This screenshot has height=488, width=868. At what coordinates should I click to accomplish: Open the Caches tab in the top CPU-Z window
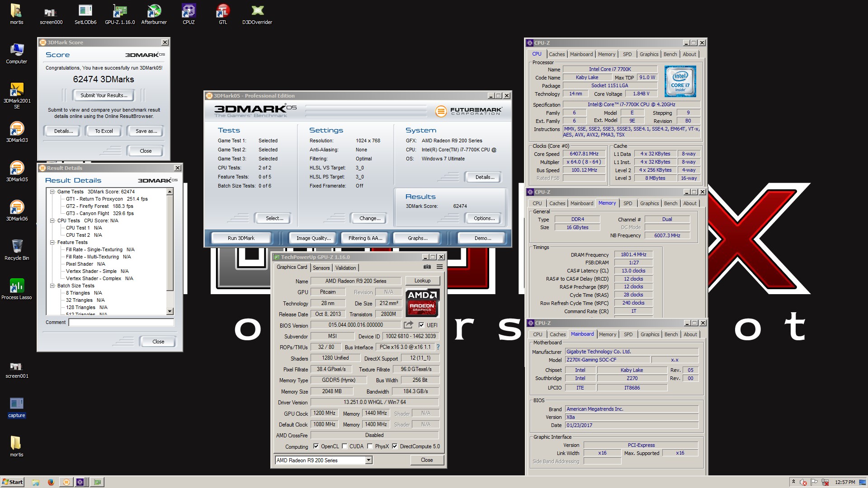click(557, 54)
